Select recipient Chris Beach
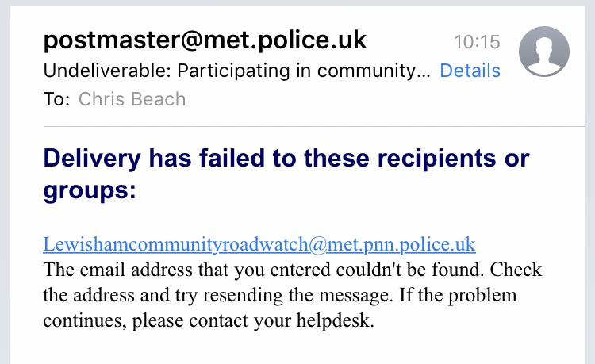This screenshot has height=364, width=595. pos(132,99)
